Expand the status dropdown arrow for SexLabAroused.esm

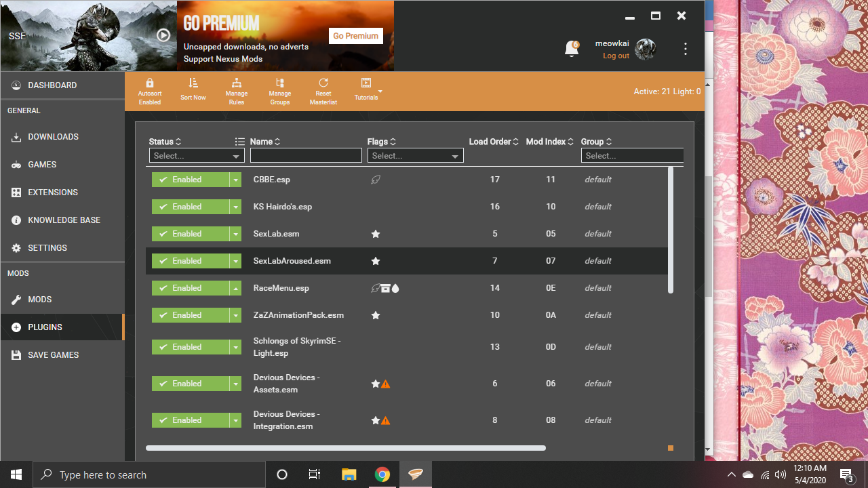[235, 261]
